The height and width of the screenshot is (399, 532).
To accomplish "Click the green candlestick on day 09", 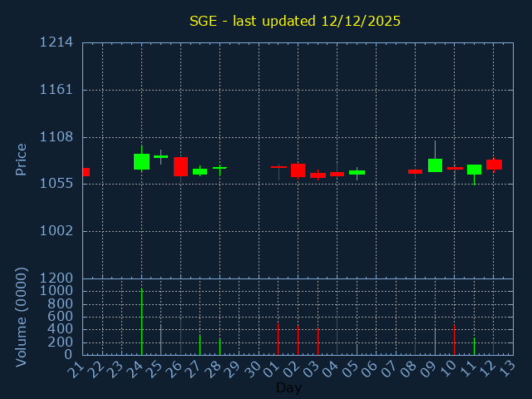I will pos(435,165).
